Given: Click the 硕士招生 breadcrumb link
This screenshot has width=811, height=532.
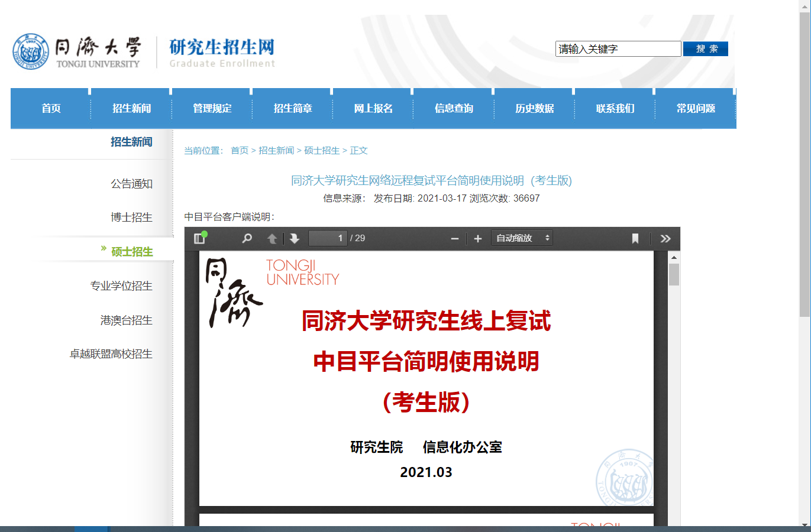Looking at the screenshot, I should 322,151.
